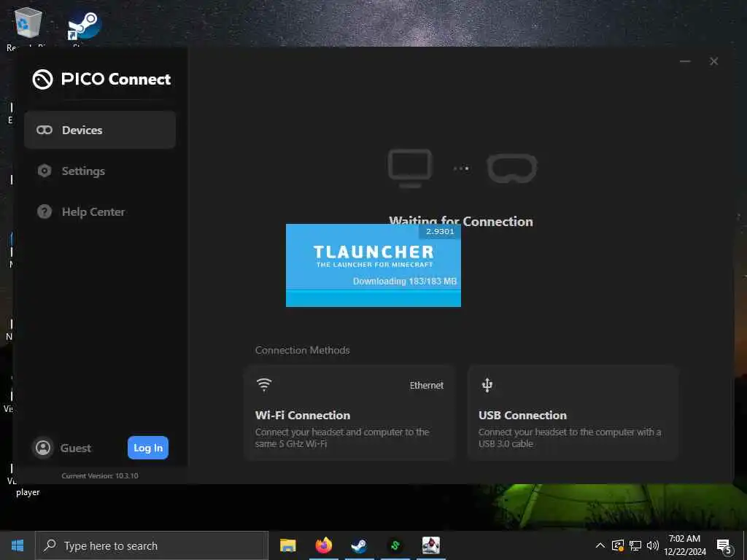Click the volume speaker tray icon

[653, 545]
